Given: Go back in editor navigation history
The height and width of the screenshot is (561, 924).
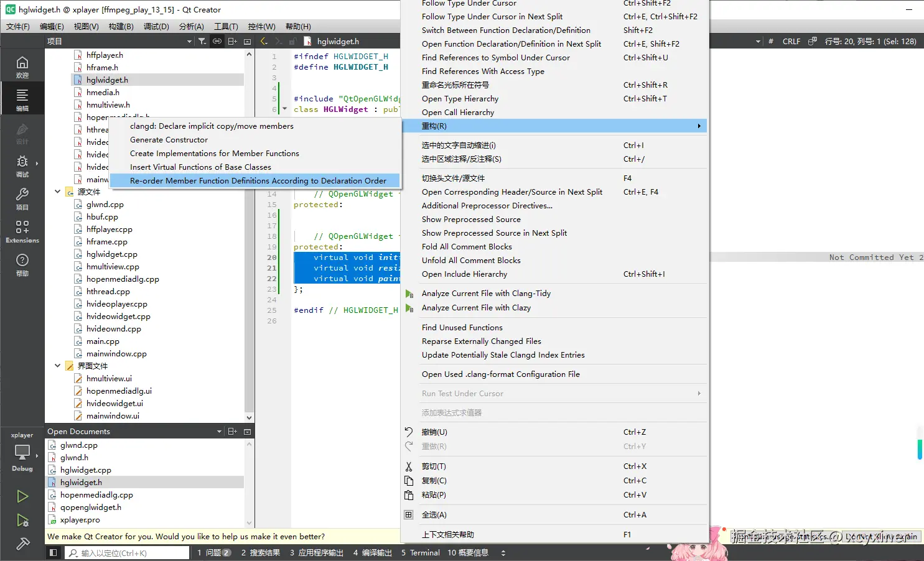Looking at the screenshot, I should tap(264, 41).
